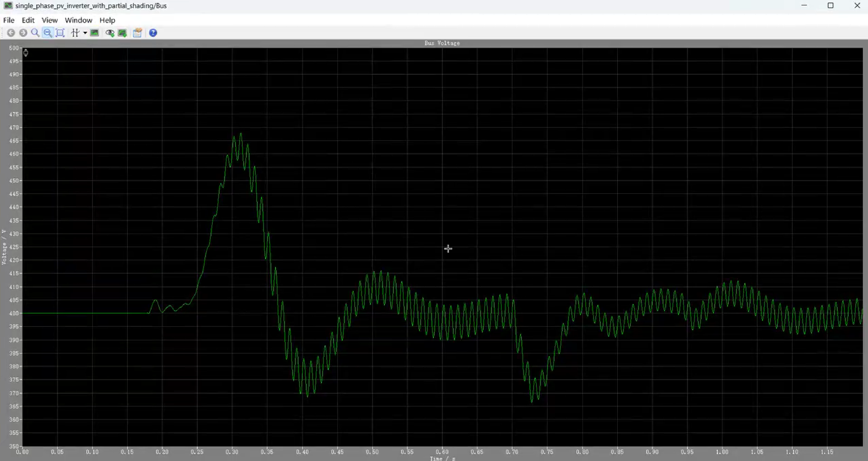Screen dimensions: 868x461
Task: Click the Bus Voltage plot title
Action: [x=442, y=43]
